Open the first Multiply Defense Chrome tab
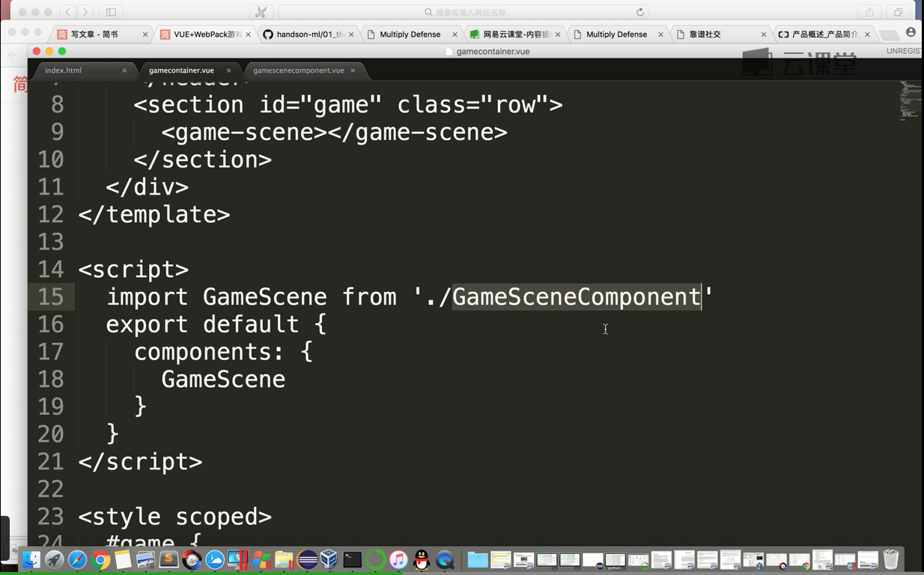 coord(410,34)
